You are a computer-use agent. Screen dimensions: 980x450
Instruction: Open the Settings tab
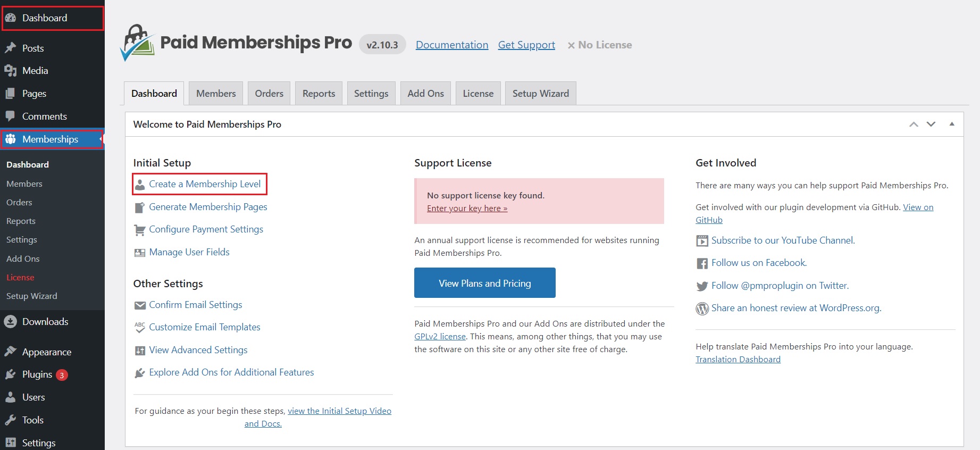pyautogui.click(x=371, y=93)
